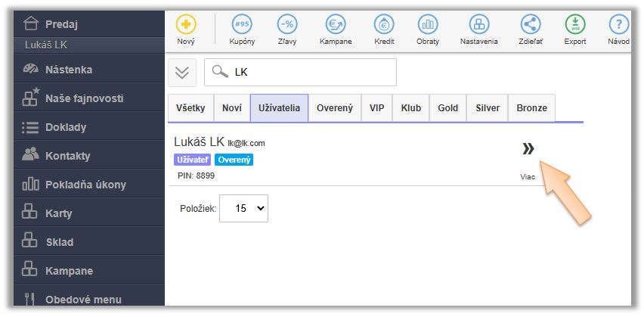Image resolution: width=644 pixels, height=317 pixels.
Task: Click the green Export icon
Action: [575, 24]
